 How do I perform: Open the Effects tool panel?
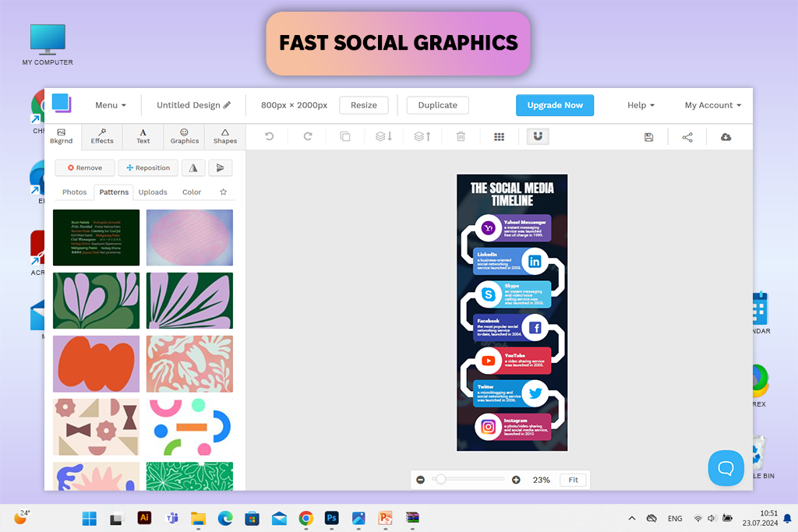click(102, 136)
